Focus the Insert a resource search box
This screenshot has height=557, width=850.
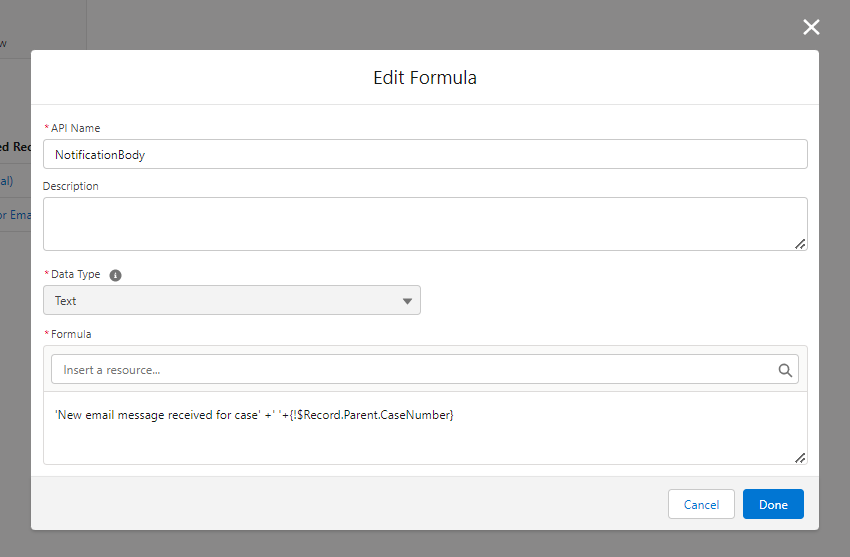click(414, 370)
